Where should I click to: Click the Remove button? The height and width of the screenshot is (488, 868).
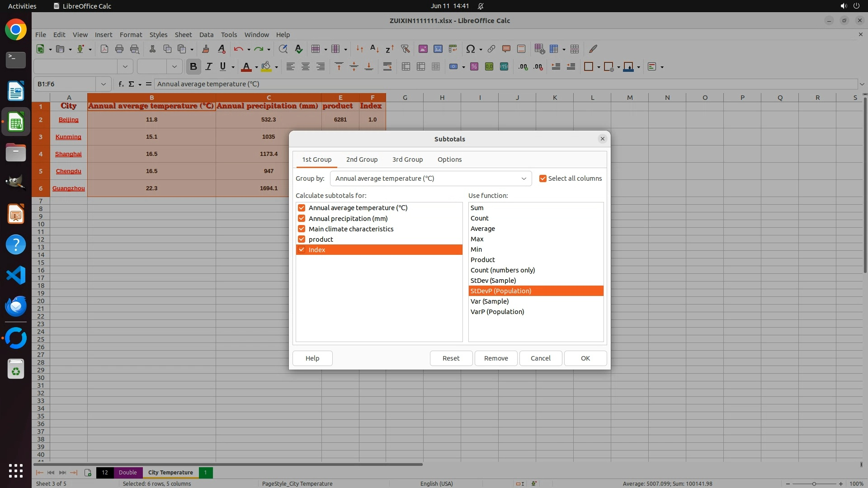point(496,358)
